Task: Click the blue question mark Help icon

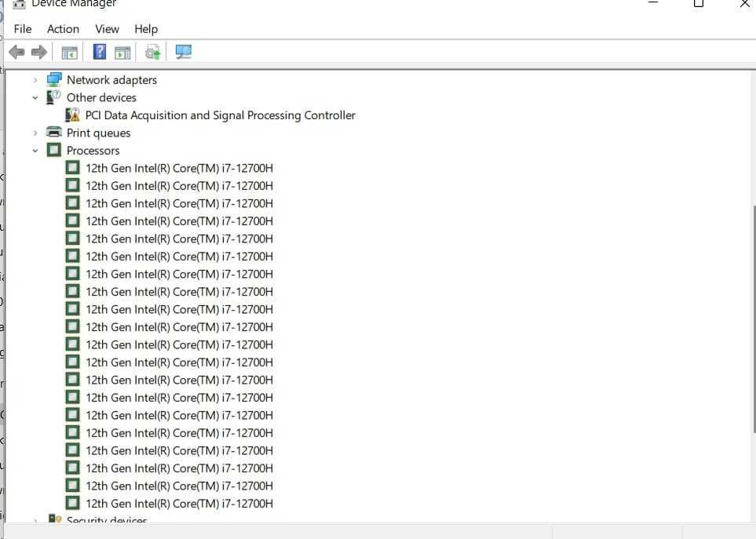Action: point(100,52)
